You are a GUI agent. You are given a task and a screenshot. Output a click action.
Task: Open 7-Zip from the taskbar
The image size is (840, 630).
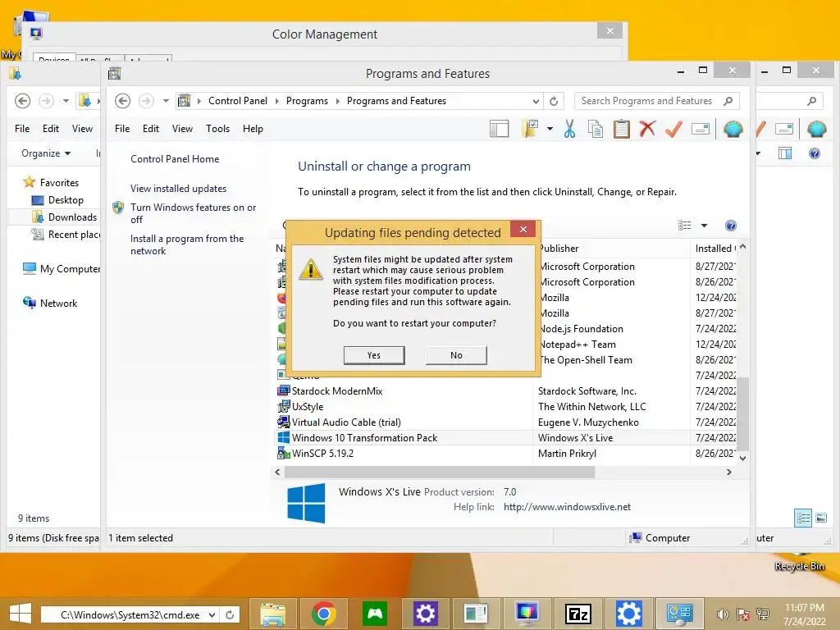click(578, 614)
